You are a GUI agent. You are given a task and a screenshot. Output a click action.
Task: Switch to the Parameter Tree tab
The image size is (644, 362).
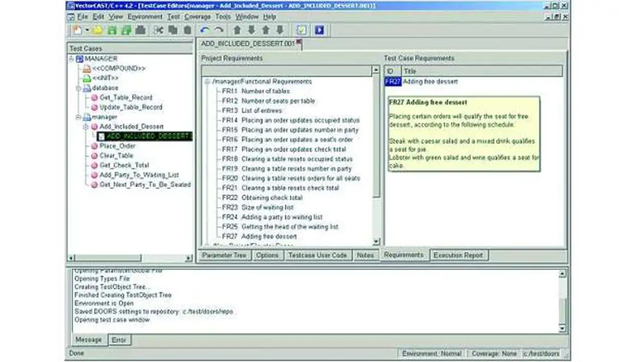pos(224,255)
